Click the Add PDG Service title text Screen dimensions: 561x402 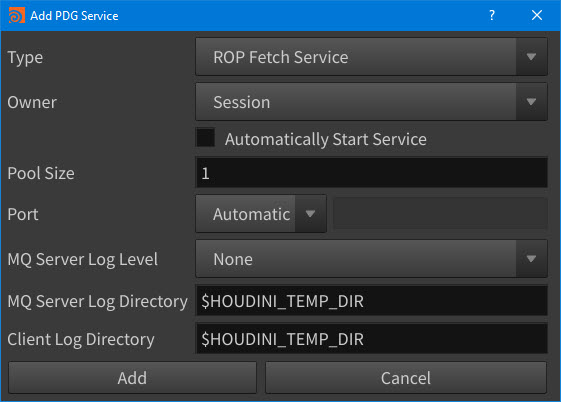tap(74, 16)
